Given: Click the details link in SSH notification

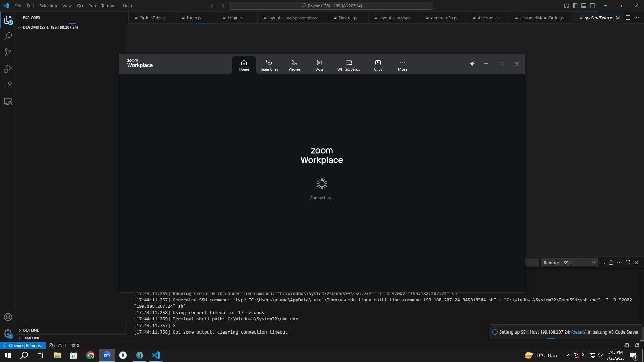Looking at the screenshot, I should coord(579,332).
